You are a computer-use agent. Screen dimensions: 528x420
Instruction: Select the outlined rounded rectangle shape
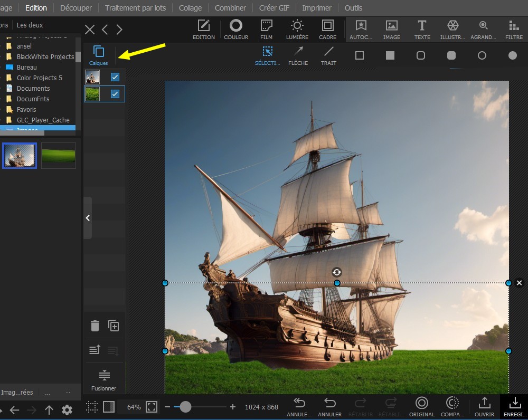pyautogui.click(x=421, y=55)
